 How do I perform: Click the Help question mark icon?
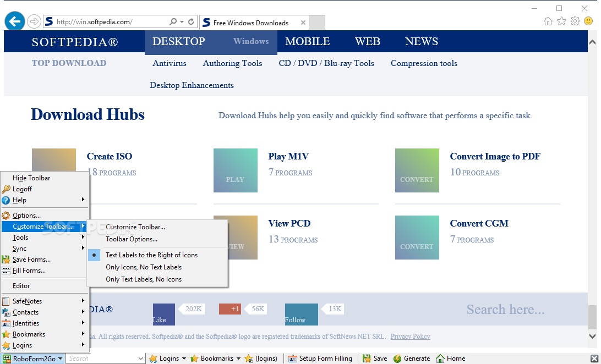click(x=6, y=200)
